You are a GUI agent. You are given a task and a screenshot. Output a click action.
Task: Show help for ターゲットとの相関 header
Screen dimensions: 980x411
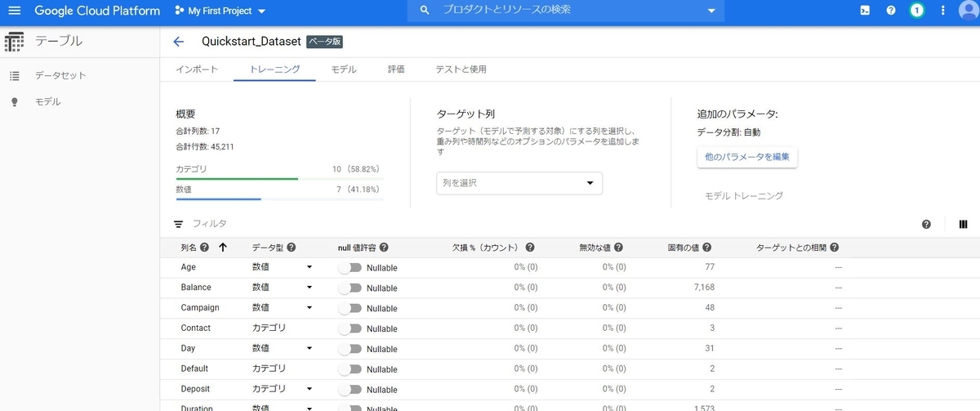tap(834, 248)
